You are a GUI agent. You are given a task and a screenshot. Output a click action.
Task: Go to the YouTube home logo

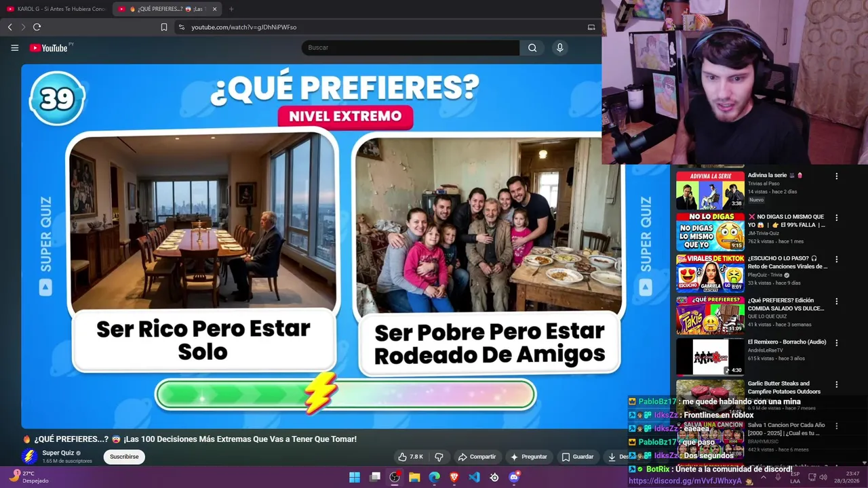[x=49, y=47]
